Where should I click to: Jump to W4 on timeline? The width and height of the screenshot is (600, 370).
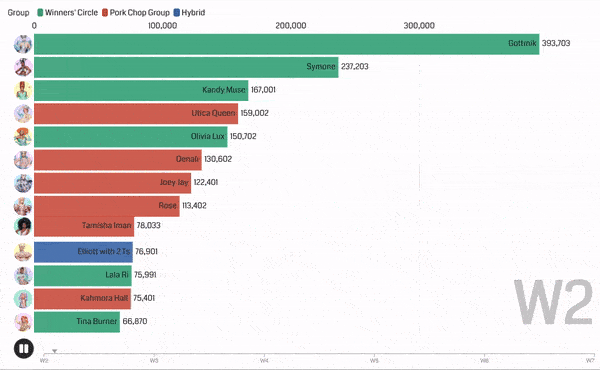[x=264, y=360]
